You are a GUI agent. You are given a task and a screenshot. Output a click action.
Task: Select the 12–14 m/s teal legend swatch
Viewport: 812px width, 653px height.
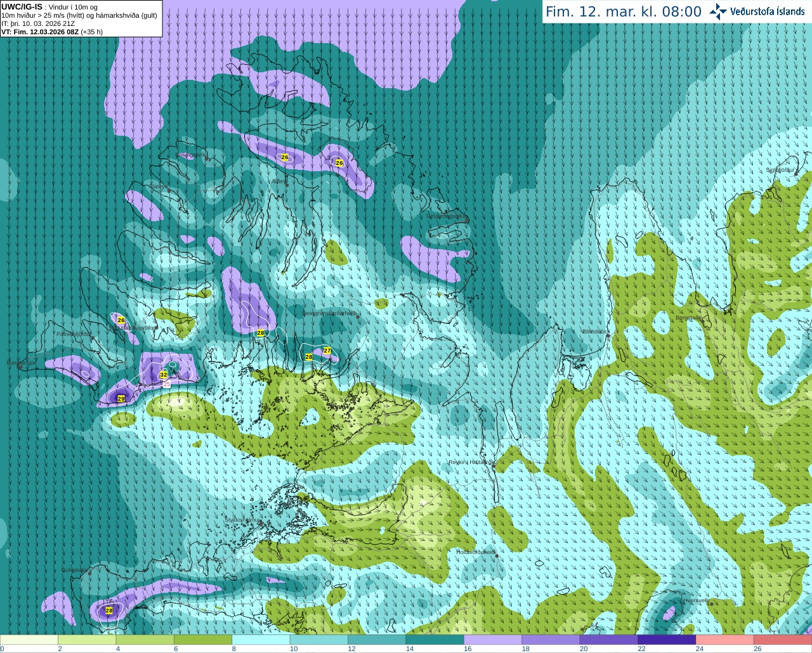377,640
